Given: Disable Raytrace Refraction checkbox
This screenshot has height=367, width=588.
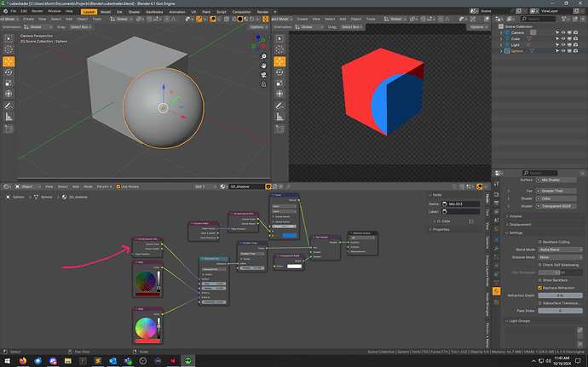Looking at the screenshot, I should pyautogui.click(x=540, y=288).
